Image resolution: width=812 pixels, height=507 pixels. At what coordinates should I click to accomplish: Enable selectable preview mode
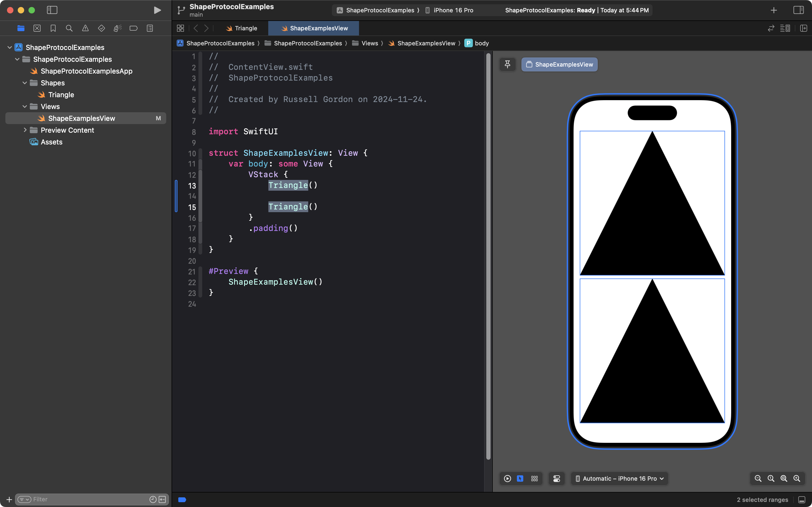tap(520, 479)
